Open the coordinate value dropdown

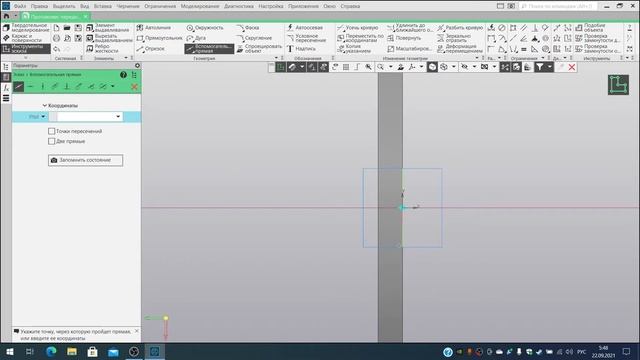[118, 117]
